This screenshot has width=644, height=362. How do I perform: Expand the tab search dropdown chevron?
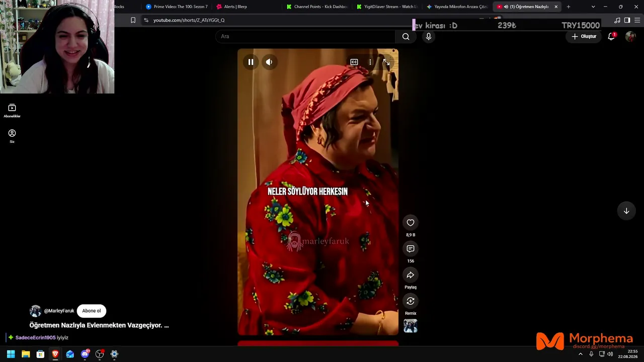(x=593, y=7)
